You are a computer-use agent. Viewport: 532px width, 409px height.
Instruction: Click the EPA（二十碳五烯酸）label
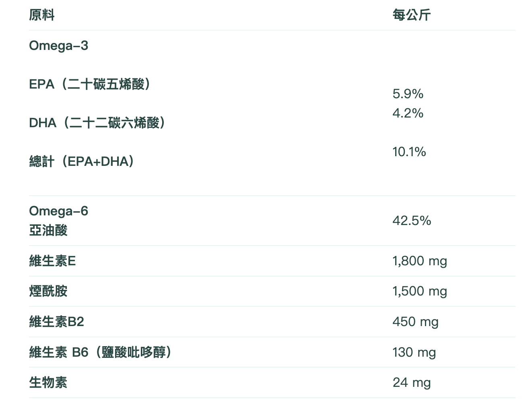pos(90,84)
